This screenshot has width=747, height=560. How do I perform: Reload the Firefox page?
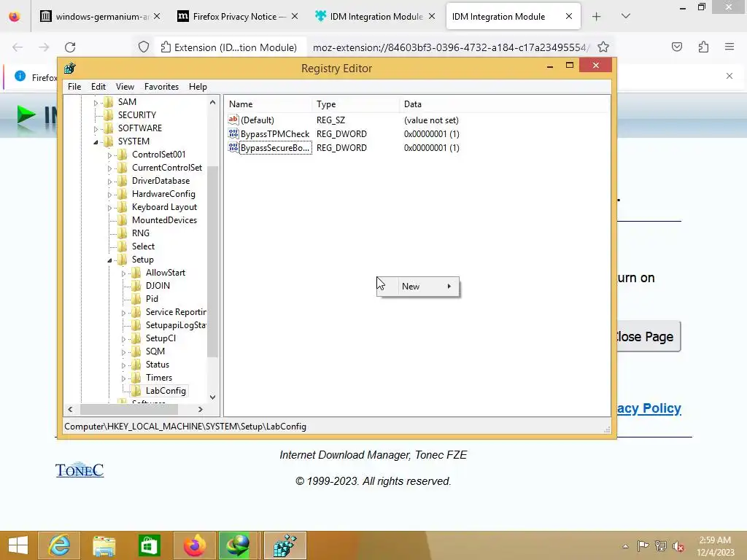click(70, 47)
